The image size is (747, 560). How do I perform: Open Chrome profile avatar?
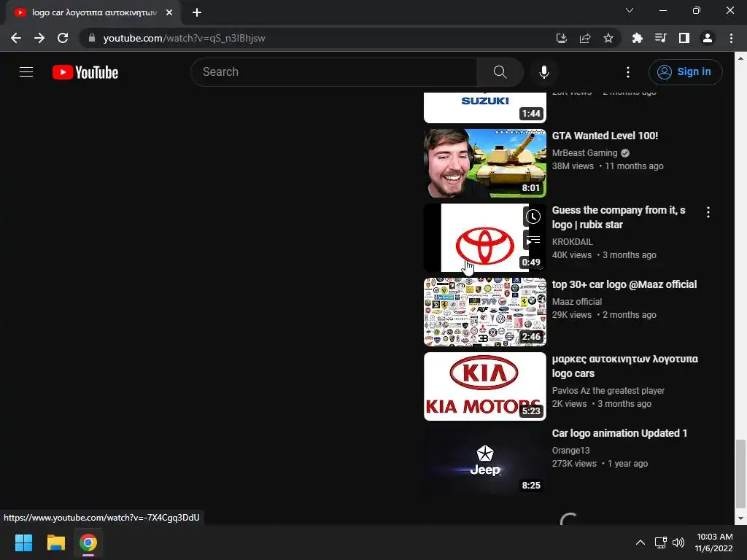pyautogui.click(x=707, y=38)
